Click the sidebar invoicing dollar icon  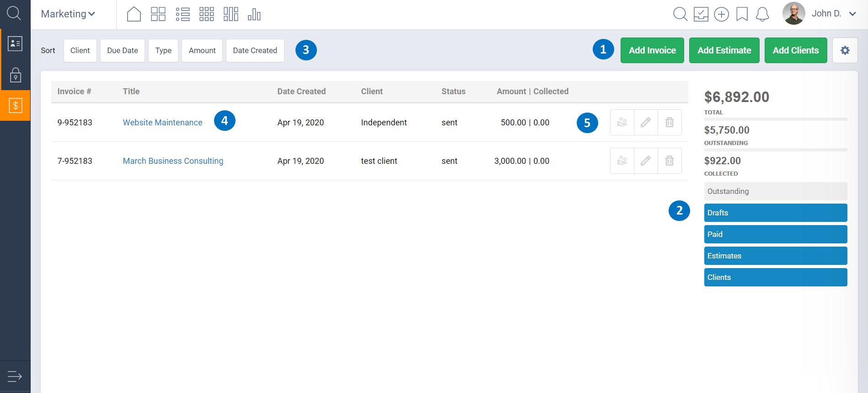[x=16, y=106]
